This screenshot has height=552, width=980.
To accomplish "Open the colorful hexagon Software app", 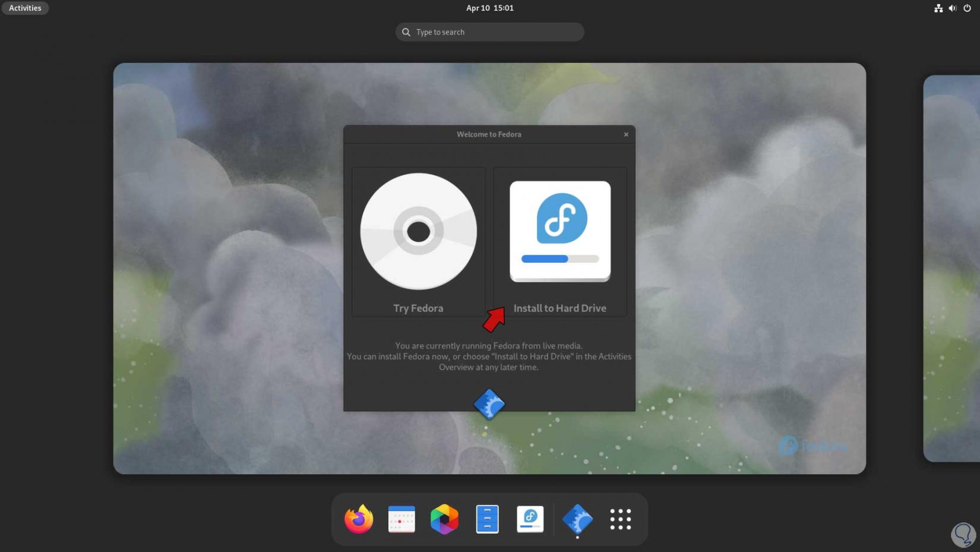I will 444,519.
